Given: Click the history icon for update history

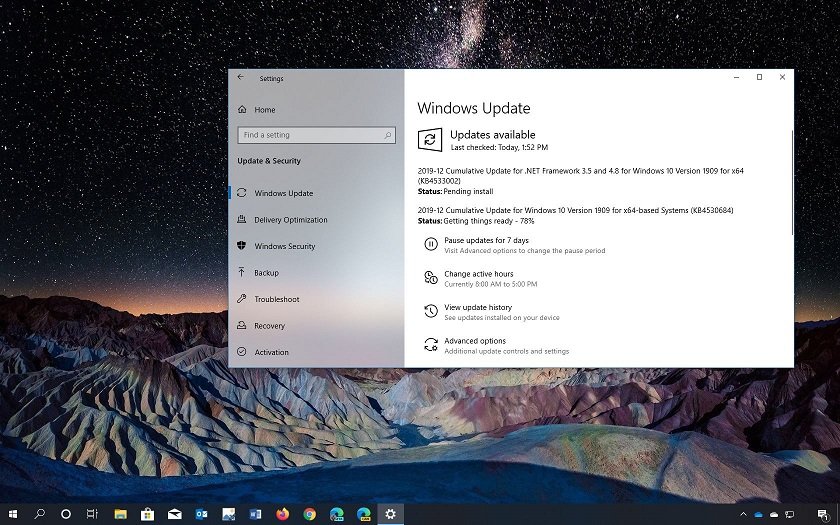Looking at the screenshot, I should point(430,311).
